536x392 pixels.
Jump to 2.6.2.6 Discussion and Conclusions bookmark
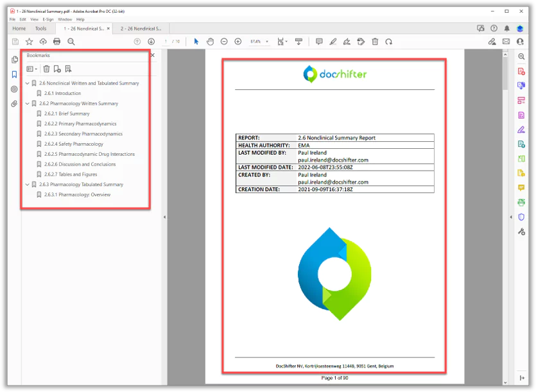[x=80, y=164]
